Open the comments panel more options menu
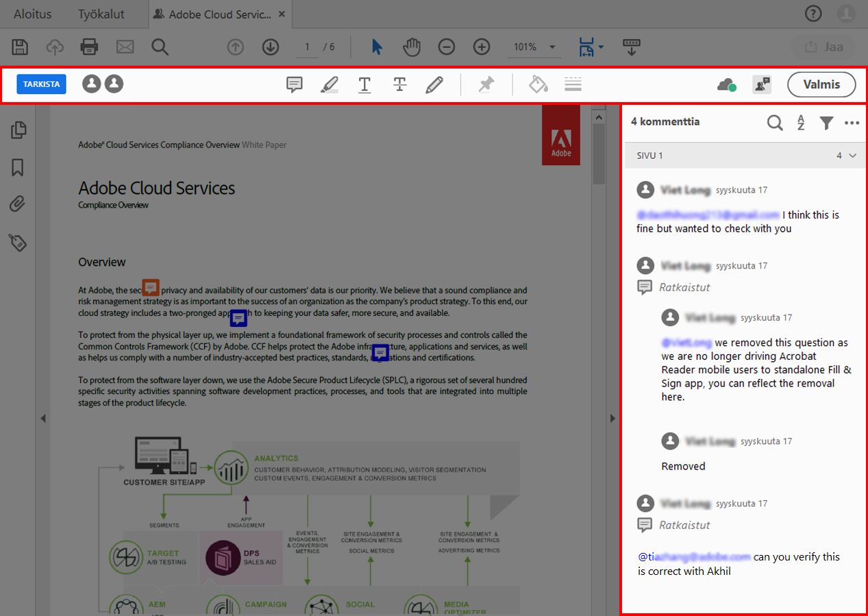868x616 pixels. click(852, 123)
